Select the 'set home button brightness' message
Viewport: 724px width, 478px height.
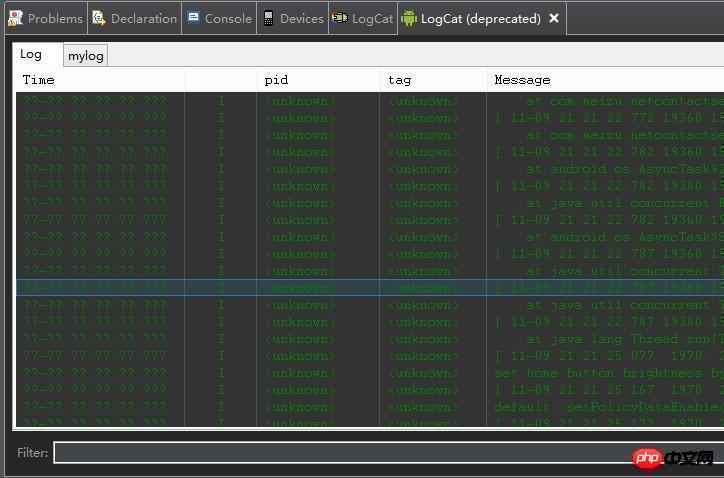[x=609, y=373]
